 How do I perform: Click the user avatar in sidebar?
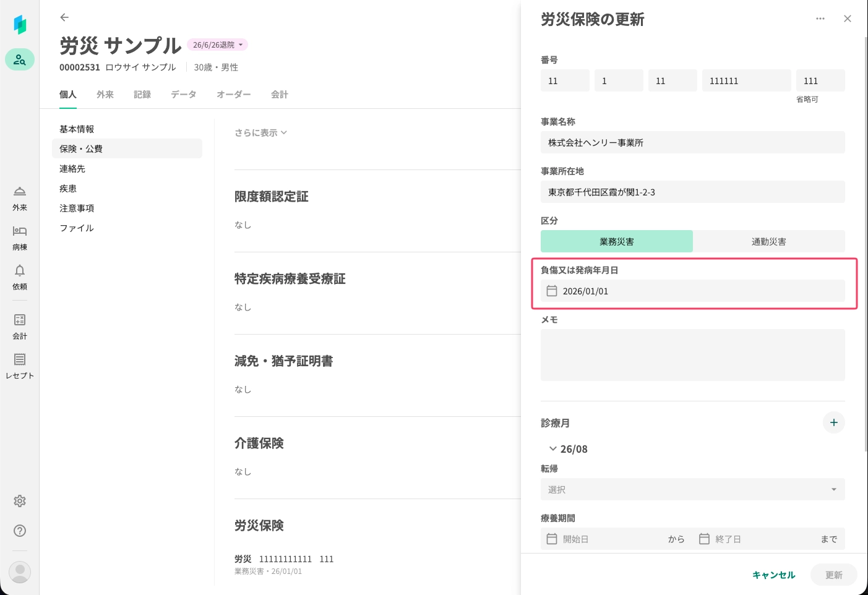click(20, 572)
